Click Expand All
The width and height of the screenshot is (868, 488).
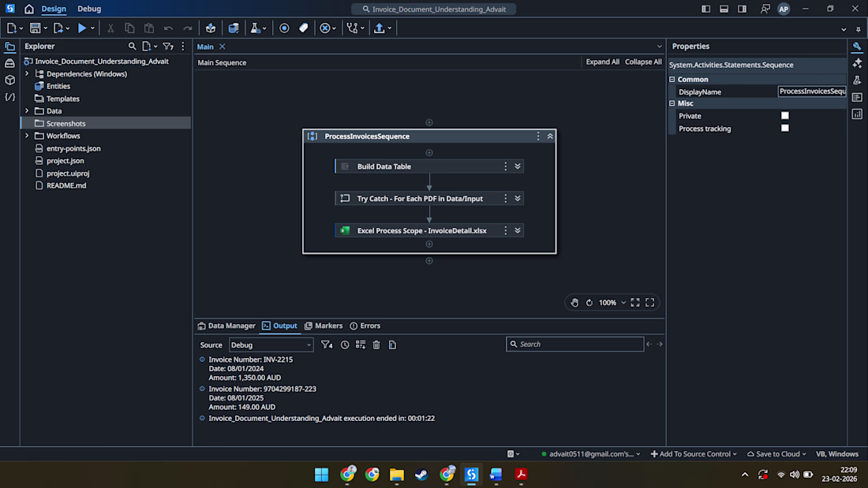tap(602, 62)
